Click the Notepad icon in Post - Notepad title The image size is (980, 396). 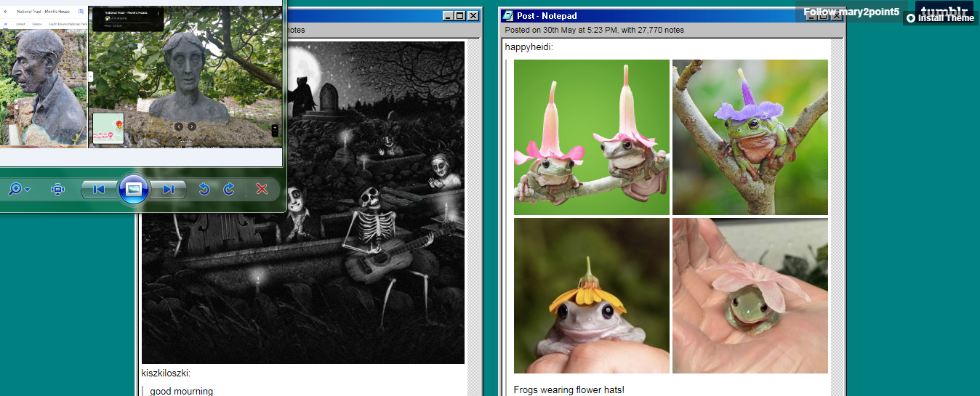pos(508,16)
